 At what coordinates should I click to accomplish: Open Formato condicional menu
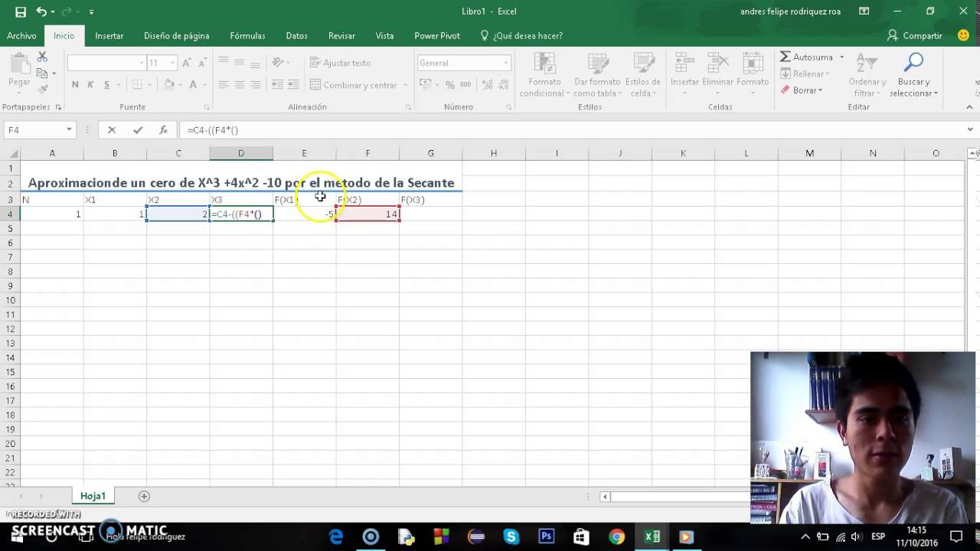pyautogui.click(x=544, y=75)
